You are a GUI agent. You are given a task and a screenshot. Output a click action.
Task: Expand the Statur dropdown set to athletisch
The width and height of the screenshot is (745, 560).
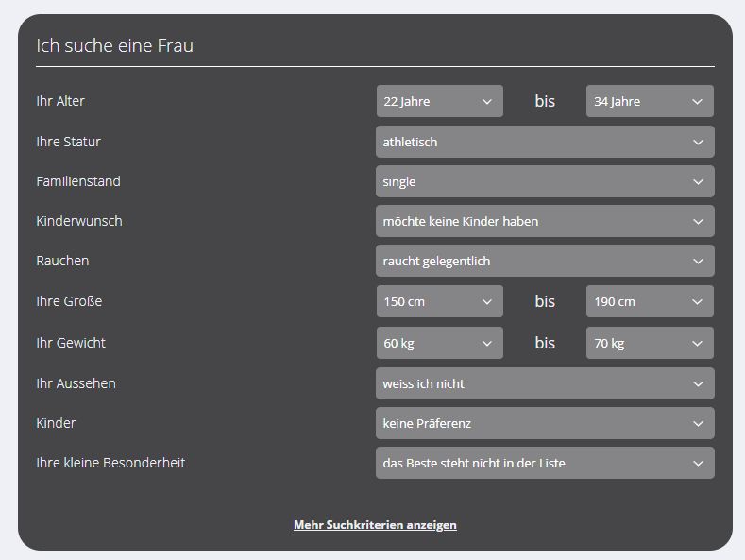click(x=545, y=142)
